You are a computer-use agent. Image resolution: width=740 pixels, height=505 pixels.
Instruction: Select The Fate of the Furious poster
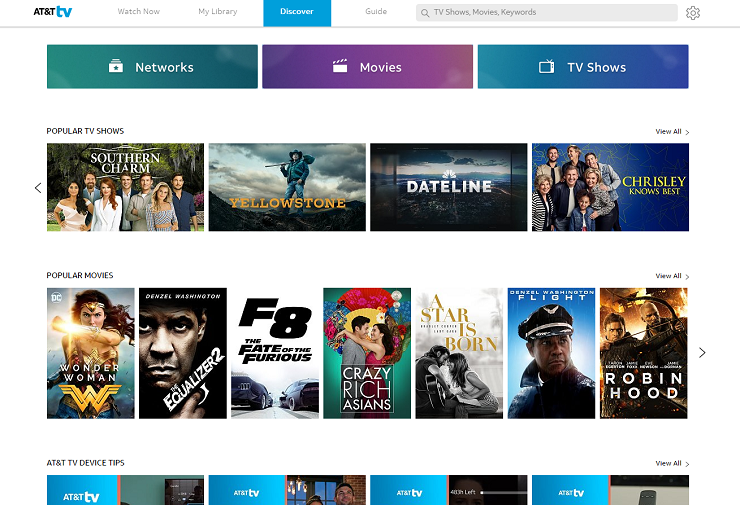275,353
